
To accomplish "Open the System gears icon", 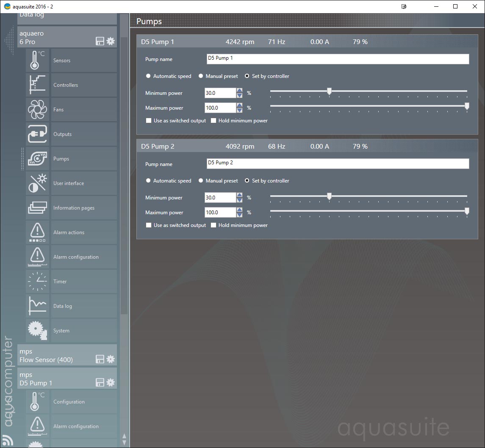I will [x=37, y=330].
